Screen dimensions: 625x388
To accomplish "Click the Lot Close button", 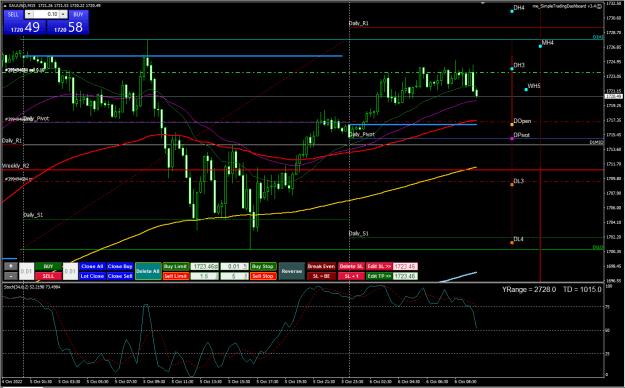I will click(92, 276).
